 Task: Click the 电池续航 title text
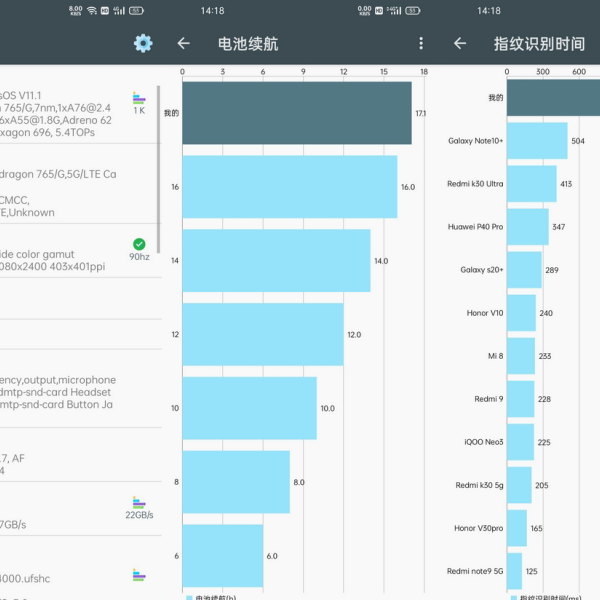tap(248, 44)
